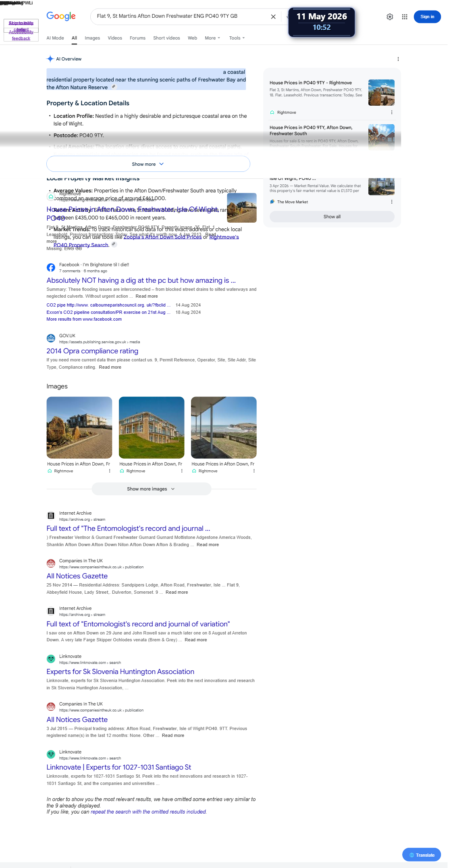453x868 pixels.
Task: Clear the search box with X icon
Action: (273, 17)
